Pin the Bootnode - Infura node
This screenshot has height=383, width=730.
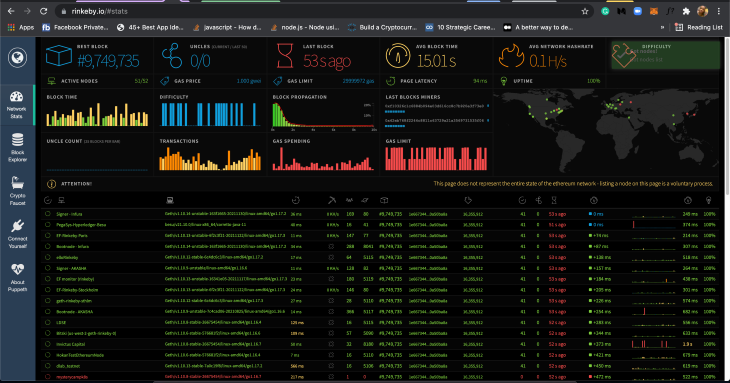point(47,247)
